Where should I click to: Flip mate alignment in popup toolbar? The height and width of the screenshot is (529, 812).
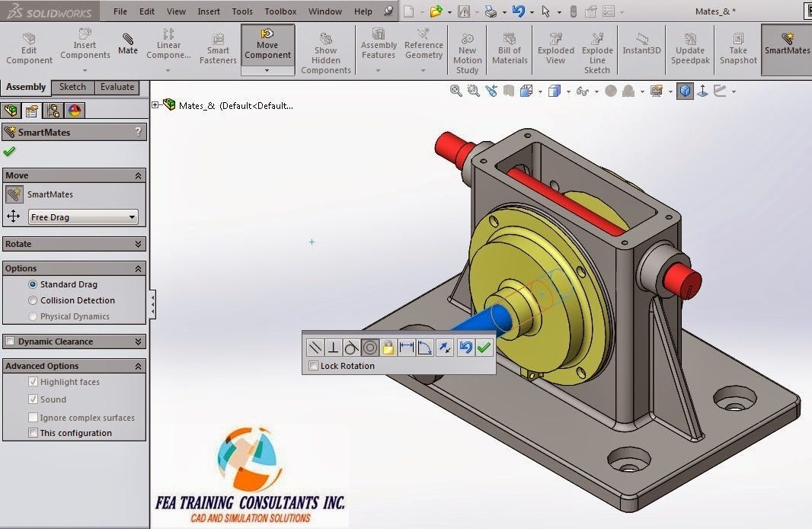click(445, 347)
